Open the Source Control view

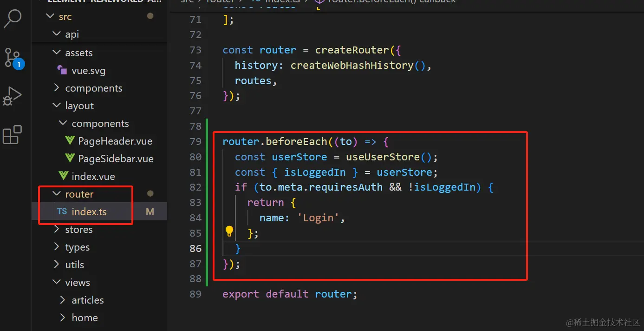tap(13, 58)
